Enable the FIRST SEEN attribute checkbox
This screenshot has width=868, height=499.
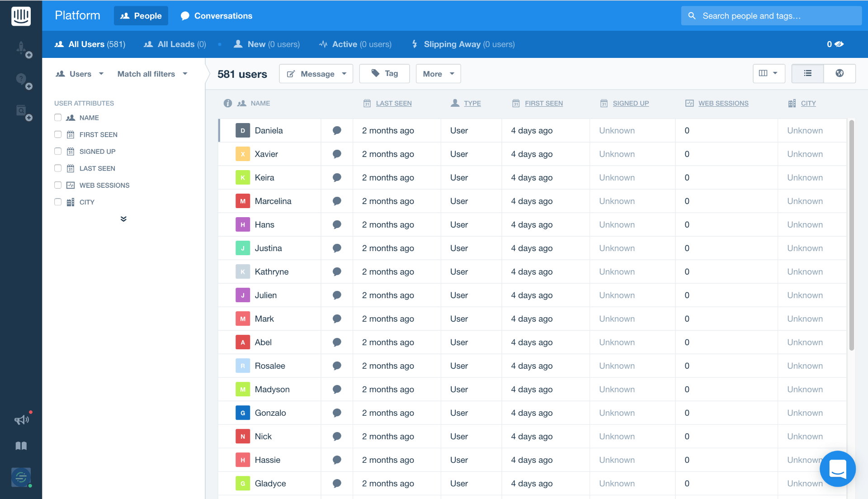point(58,134)
